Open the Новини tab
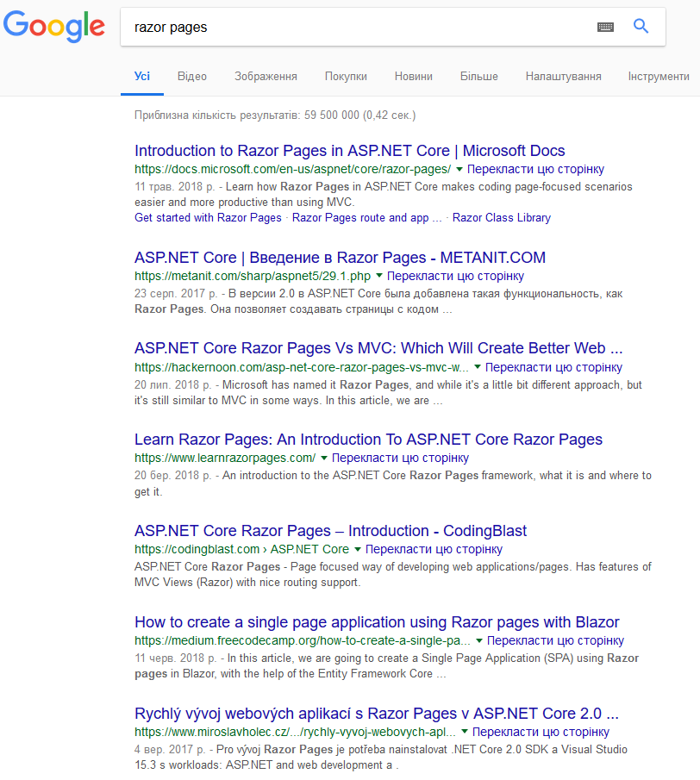The image size is (700, 780). [x=414, y=76]
